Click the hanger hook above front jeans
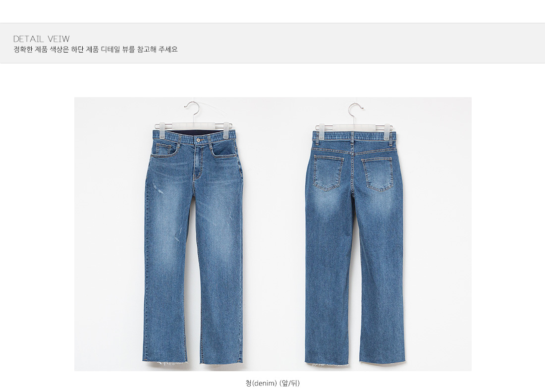The width and height of the screenshot is (545, 392). click(192, 109)
